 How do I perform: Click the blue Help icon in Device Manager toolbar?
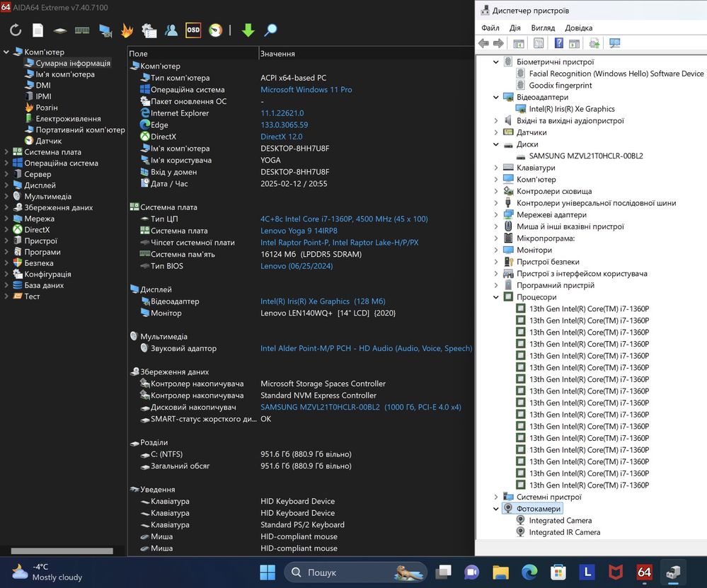pos(558,43)
